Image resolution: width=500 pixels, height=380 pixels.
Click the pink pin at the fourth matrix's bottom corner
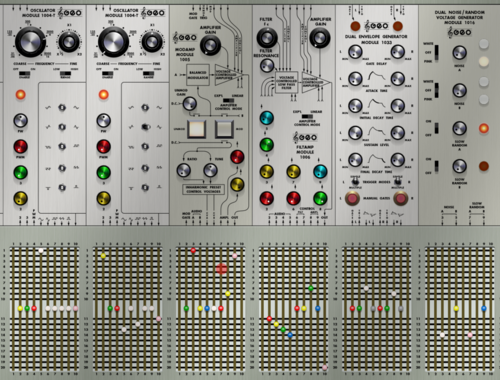pyautogui.click(x=325, y=367)
